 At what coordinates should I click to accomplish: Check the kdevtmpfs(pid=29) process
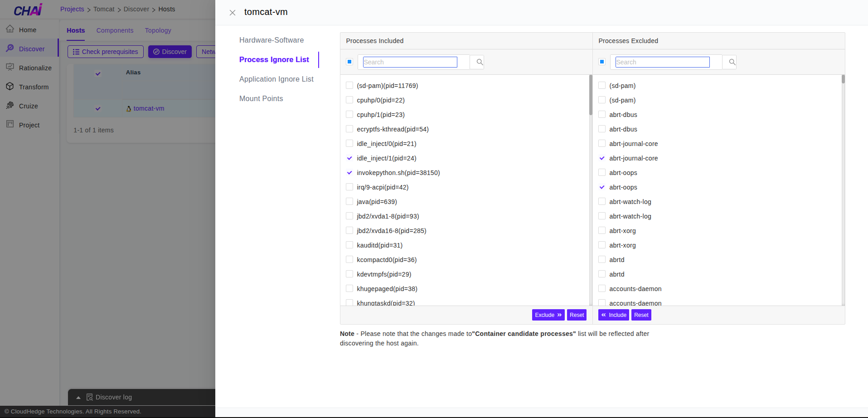tap(349, 274)
